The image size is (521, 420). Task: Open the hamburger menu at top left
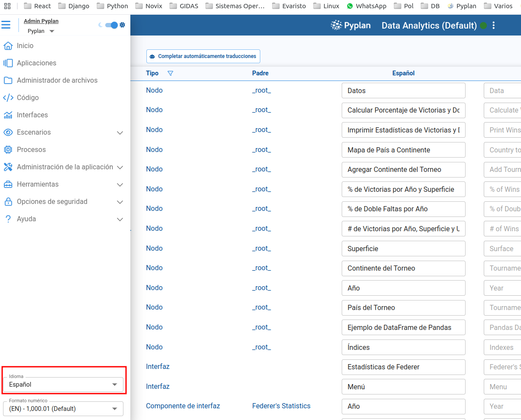(6, 25)
